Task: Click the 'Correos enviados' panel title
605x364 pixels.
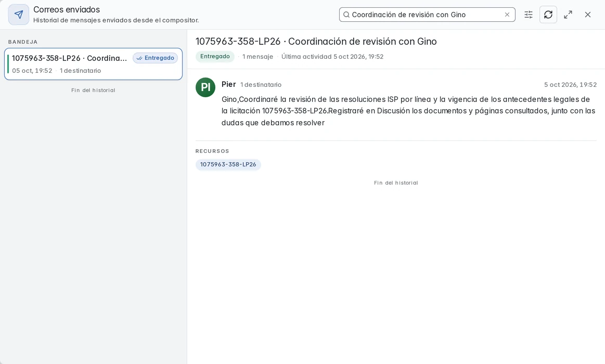Action: [x=67, y=10]
